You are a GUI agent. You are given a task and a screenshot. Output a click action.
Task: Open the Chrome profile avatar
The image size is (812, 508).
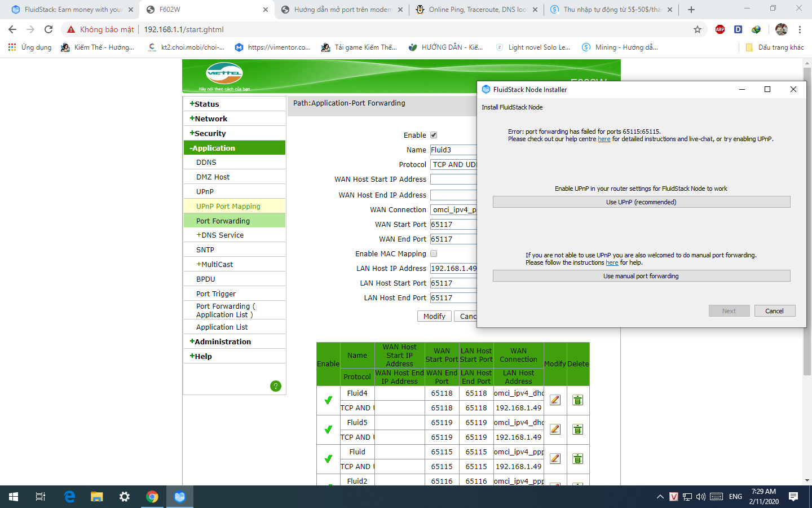pos(782,29)
